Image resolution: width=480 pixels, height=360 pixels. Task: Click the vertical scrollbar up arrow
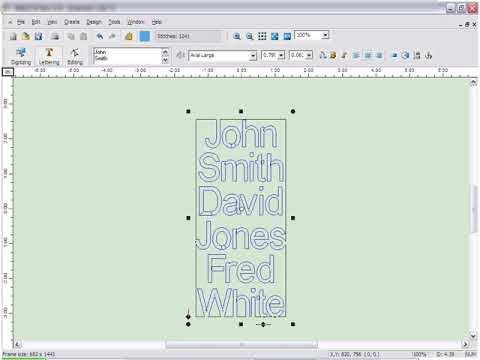pyautogui.click(x=473, y=83)
